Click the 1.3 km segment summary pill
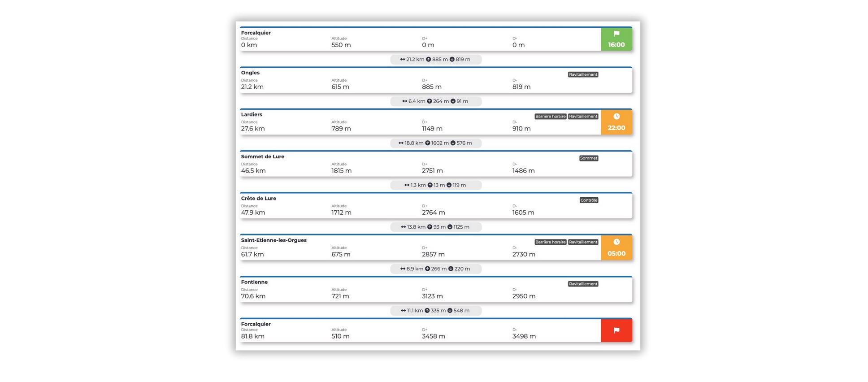Viewport: 868px width, 382px height. tap(436, 185)
